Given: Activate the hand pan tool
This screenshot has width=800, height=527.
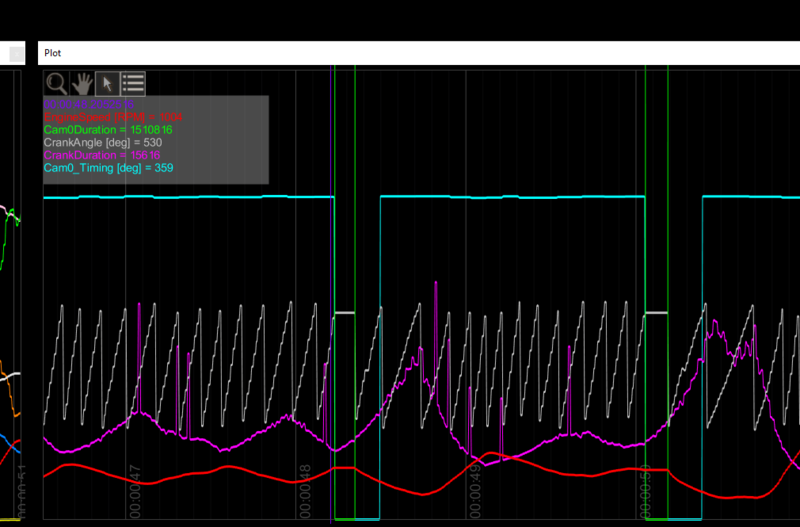Looking at the screenshot, I should 81,83.
